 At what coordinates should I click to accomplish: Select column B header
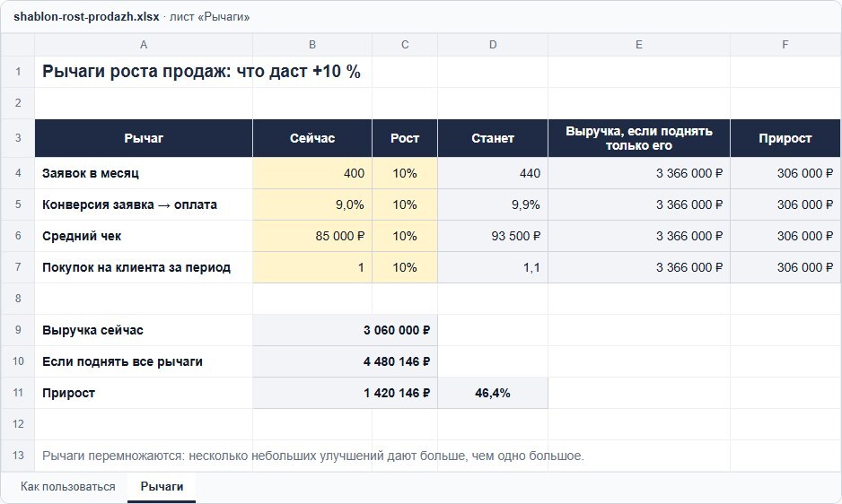[x=312, y=45]
